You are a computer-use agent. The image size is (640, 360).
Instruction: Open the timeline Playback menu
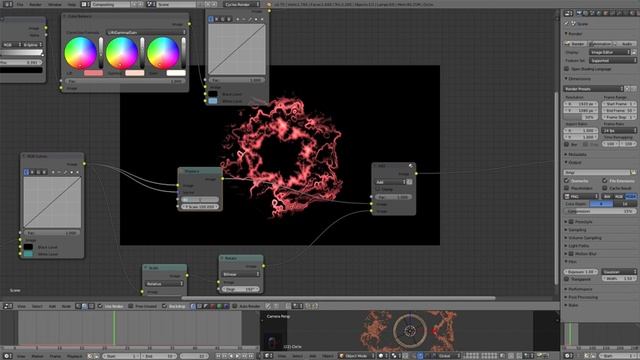(74, 356)
